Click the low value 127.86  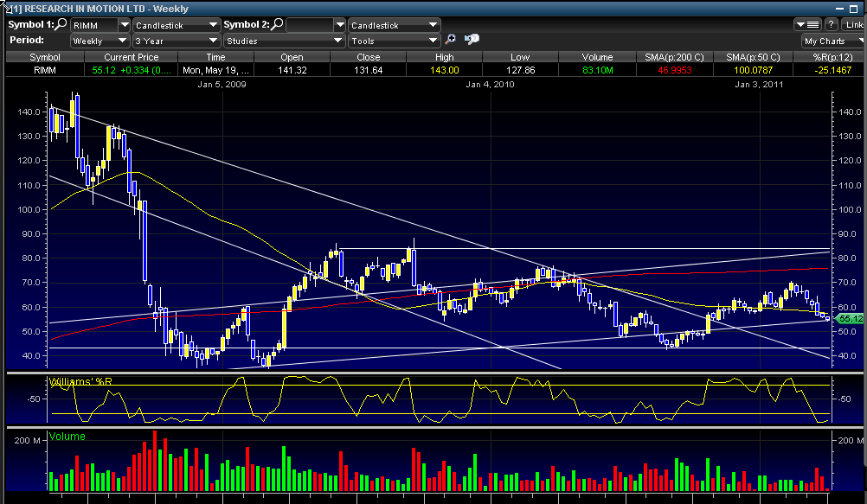(x=520, y=70)
